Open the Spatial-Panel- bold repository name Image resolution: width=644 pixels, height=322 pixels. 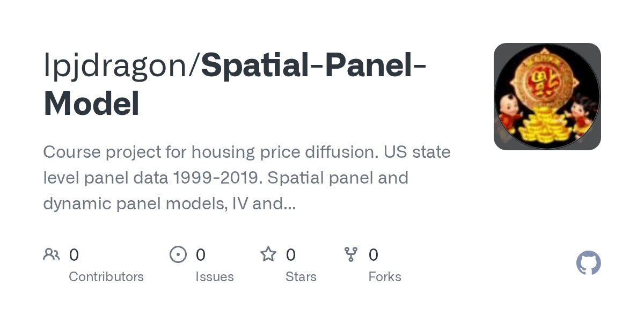(x=313, y=66)
